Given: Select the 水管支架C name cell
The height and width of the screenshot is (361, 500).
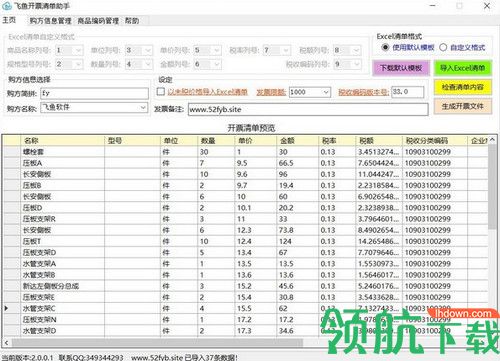Looking at the screenshot, I should 62,308.
